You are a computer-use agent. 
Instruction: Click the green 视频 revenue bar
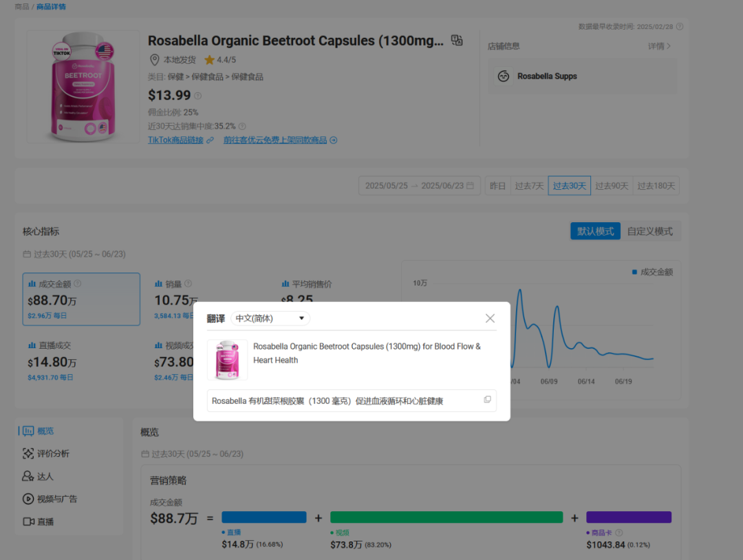click(x=446, y=517)
